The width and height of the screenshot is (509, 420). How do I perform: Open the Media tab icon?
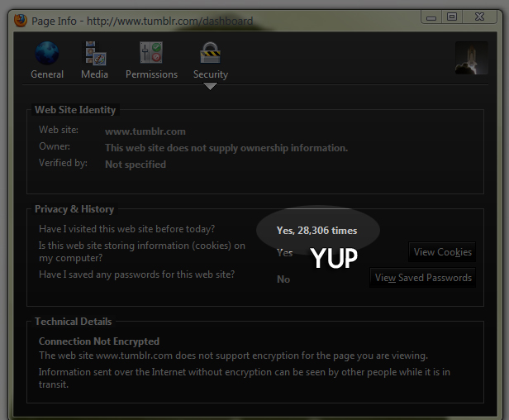95,53
